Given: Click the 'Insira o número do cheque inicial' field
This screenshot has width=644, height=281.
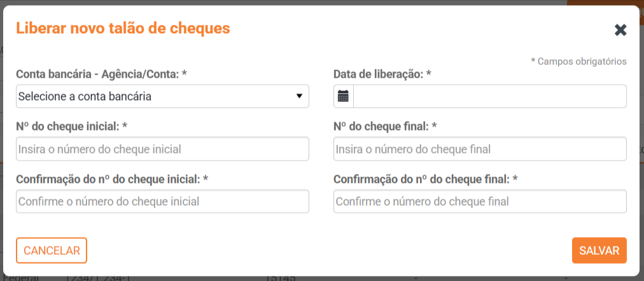Looking at the screenshot, I should 162,149.
